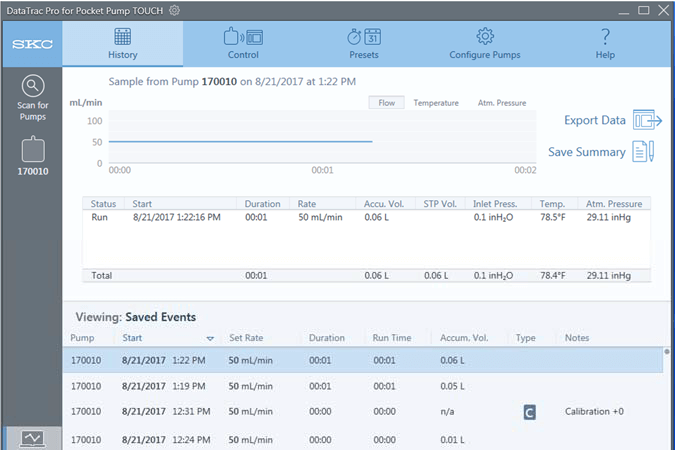Open the History tab

[123, 43]
